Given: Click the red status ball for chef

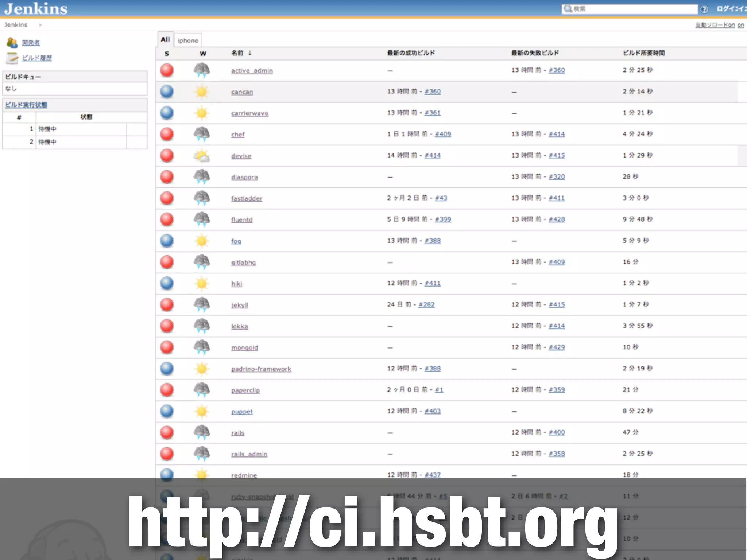Looking at the screenshot, I should pyautogui.click(x=167, y=134).
